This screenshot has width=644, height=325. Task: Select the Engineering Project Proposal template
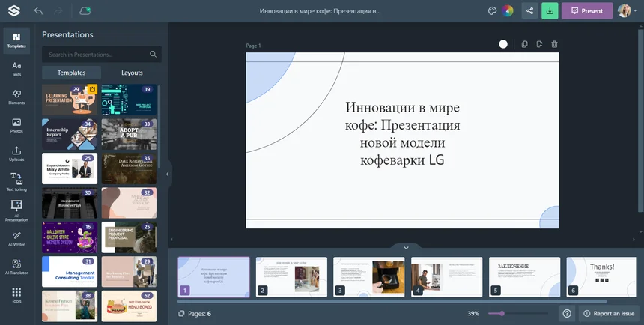(x=129, y=237)
